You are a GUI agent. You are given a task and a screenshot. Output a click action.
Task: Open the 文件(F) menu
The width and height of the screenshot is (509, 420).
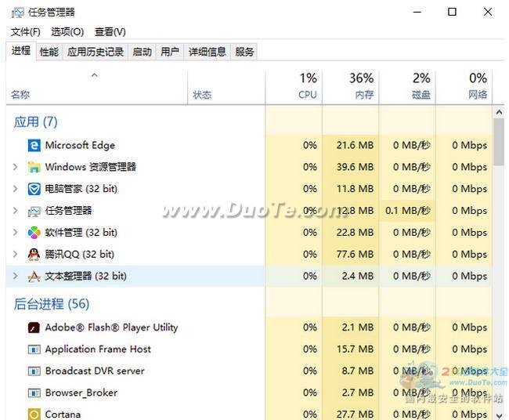[x=25, y=31]
